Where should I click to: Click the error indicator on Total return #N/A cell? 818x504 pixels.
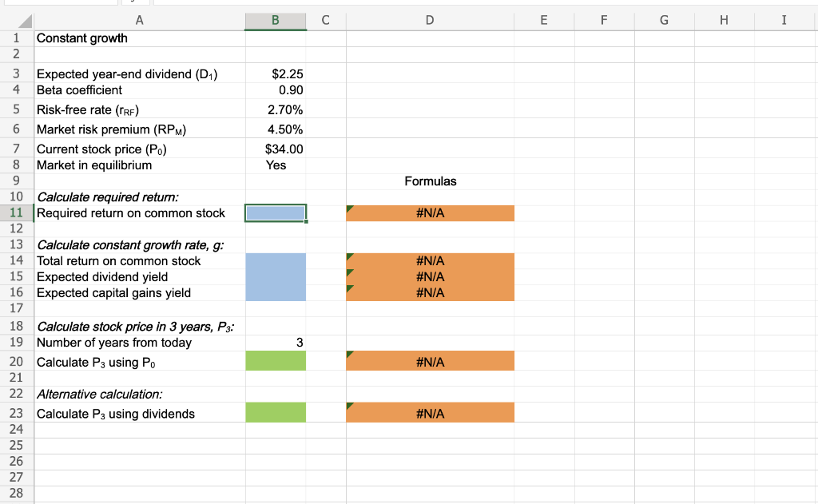point(349,256)
